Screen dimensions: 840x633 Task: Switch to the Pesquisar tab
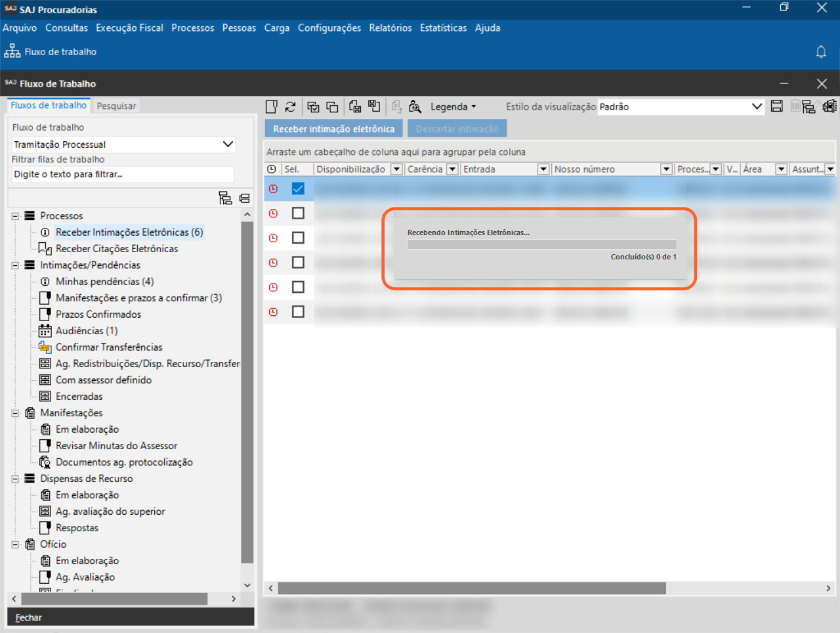(116, 106)
